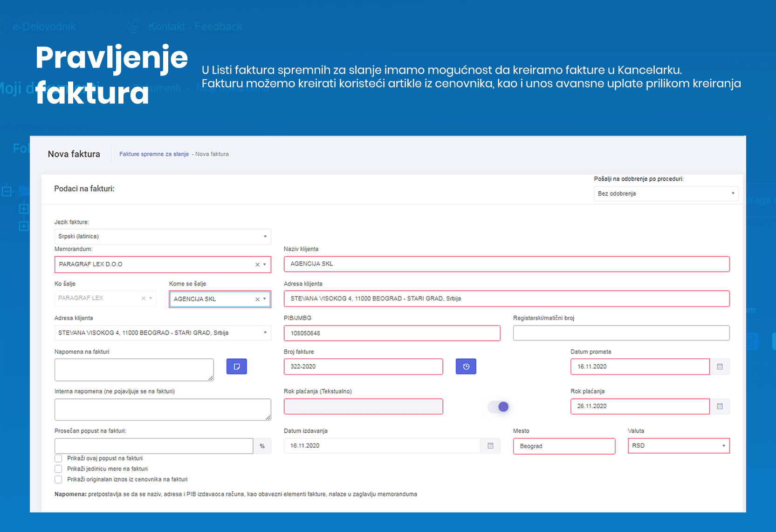Open the Datum prometa calendar picker
The height and width of the screenshot is (532, 776).
(720, 367)
